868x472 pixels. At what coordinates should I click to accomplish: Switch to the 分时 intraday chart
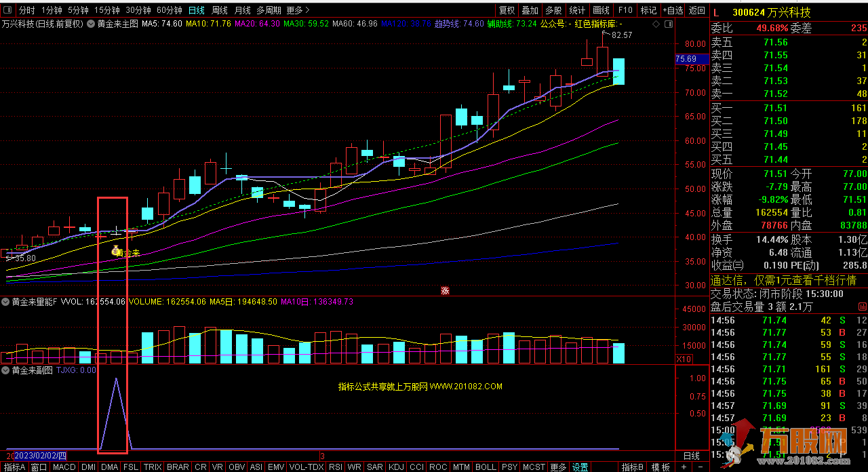tap(26, 10)
